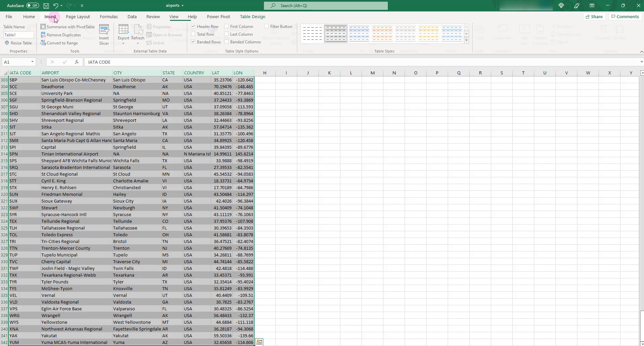
Task: Open the Review tab
Action: pyautogui.click(x=153, y=16)
